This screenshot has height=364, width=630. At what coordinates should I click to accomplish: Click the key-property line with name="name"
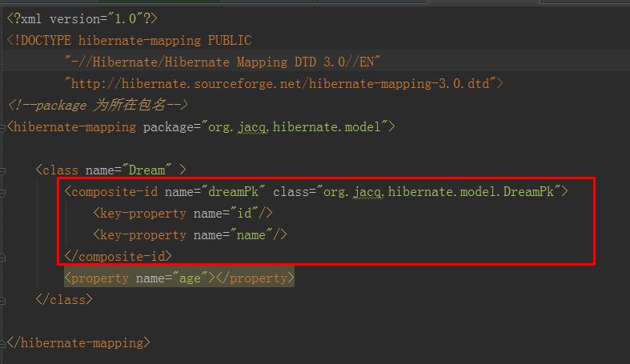[190, 234]
